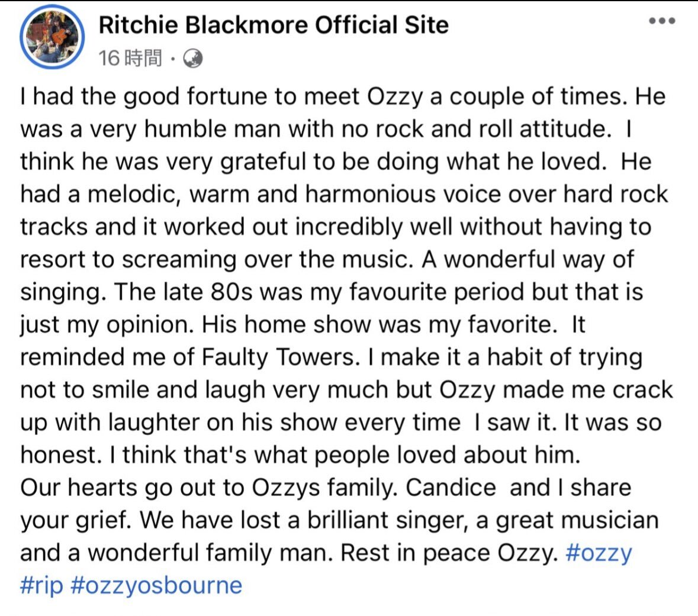Open the #ozzy hashtag
Image resolution: width=698 pixels, height=616 pixels.
tap(599, 553)
